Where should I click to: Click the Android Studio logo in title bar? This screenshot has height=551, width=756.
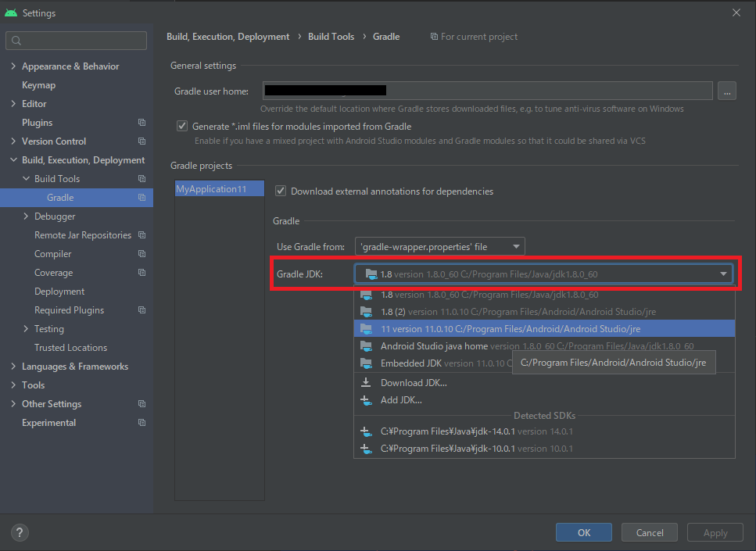click(x=11, y=13)
